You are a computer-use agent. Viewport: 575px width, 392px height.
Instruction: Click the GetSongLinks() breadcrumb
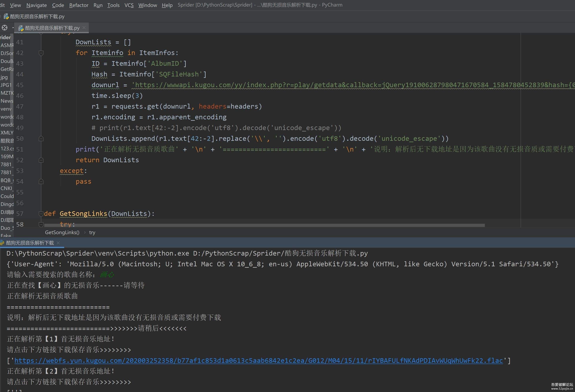point(62,233)
